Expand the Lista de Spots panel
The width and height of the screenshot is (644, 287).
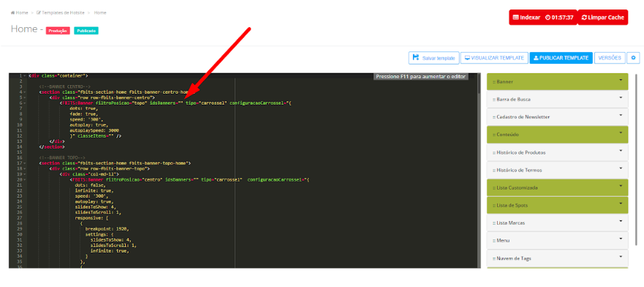coord(557,205)
